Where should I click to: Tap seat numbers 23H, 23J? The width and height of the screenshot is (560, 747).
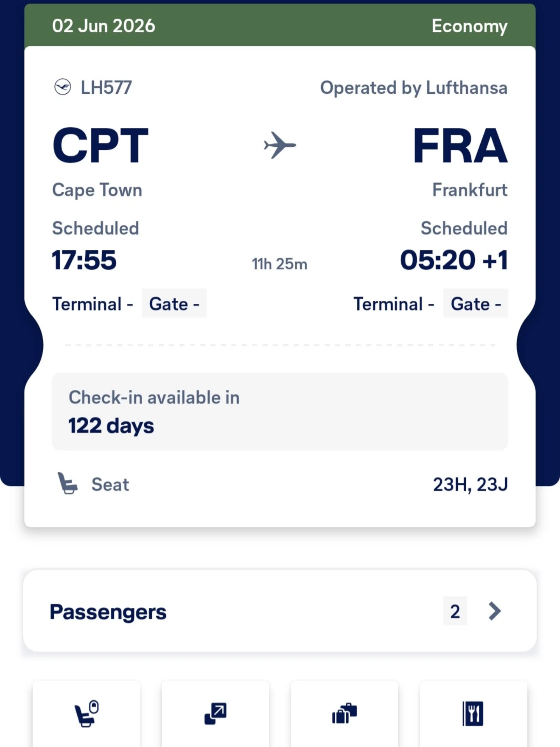[470, 484]
